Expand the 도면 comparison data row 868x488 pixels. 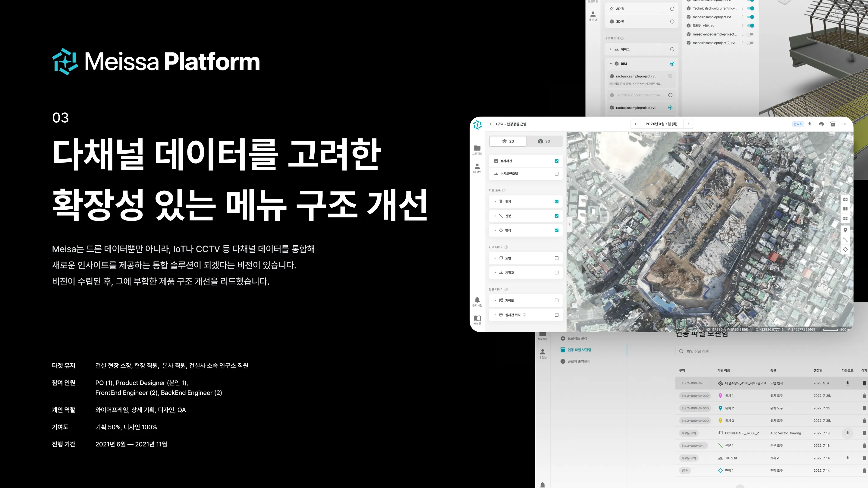coord(495,258)
